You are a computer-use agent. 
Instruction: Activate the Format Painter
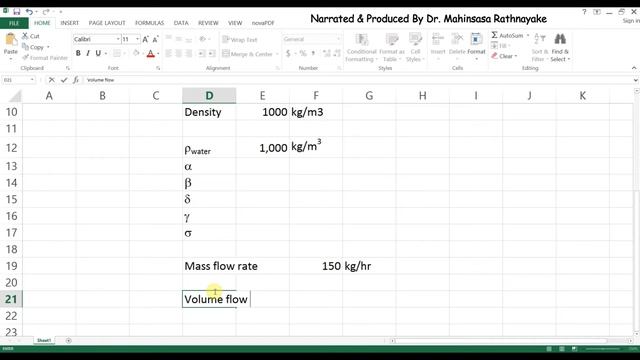[45, 58]
